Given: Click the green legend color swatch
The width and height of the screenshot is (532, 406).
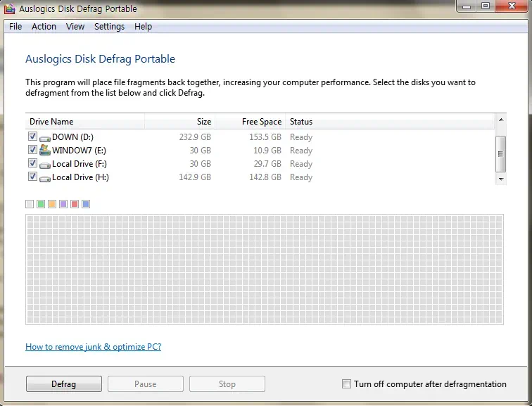Looking at the screenshot, I should click(x=41, y=204).
